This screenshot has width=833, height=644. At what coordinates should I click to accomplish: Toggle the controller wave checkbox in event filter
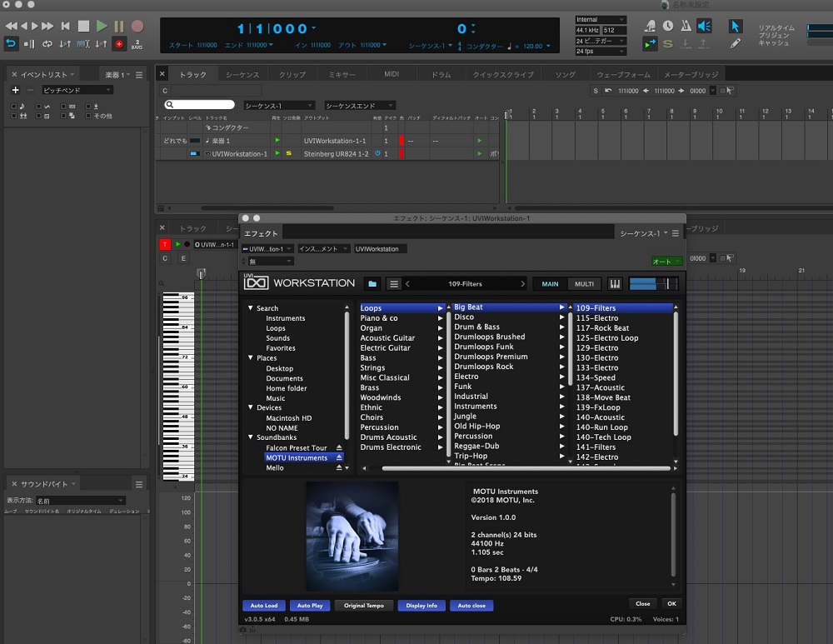[39, 107]
